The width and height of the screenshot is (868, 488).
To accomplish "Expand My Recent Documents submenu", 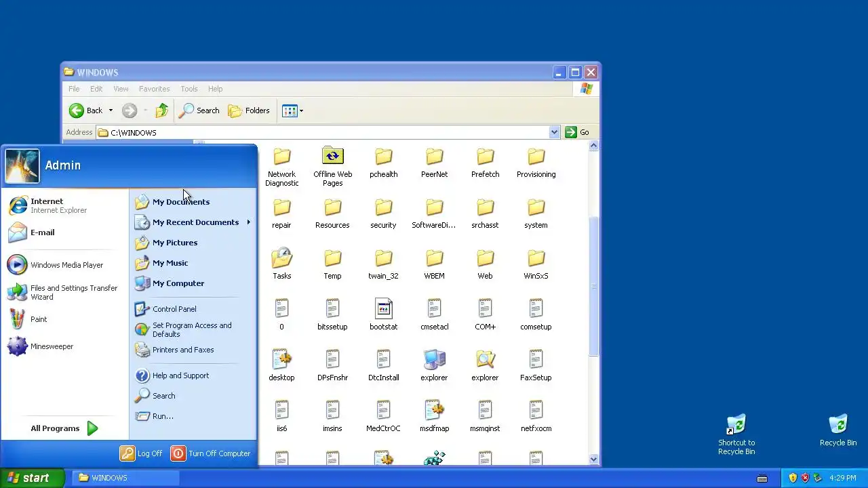I will click(x=193, y=222).
